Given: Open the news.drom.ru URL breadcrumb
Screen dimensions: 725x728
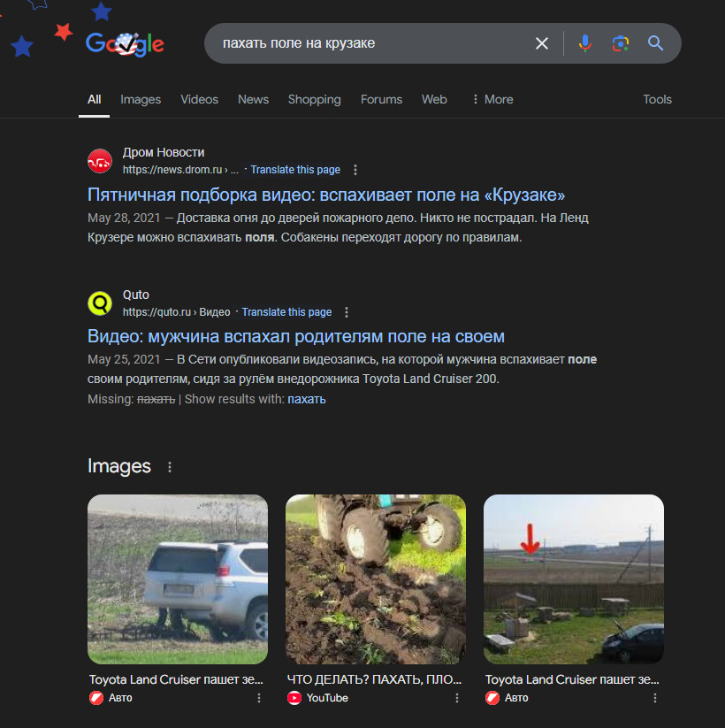Looking at the screenshot, I should click(x=180, y=170).
